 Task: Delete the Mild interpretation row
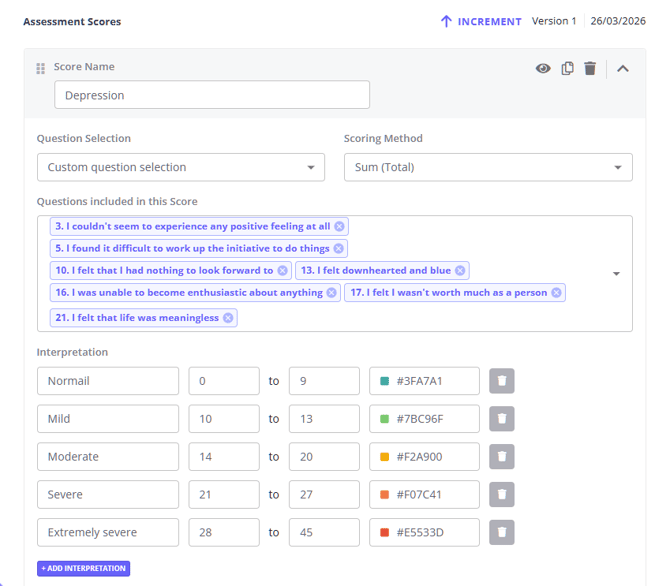(x=502, y=419)
